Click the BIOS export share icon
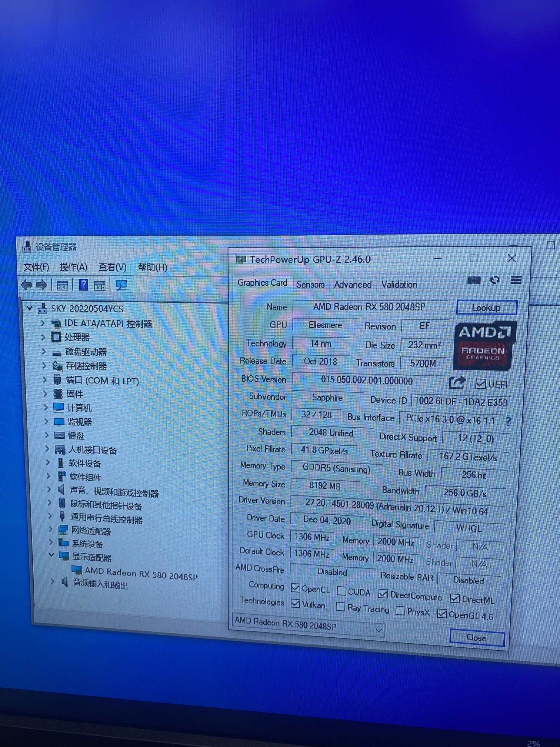The width and height of the screenshot is (560, 747). [x=457, y=382]
